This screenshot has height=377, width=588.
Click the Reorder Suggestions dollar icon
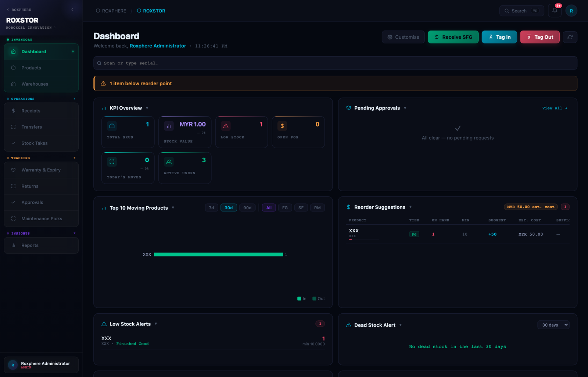tap(348, 207)
